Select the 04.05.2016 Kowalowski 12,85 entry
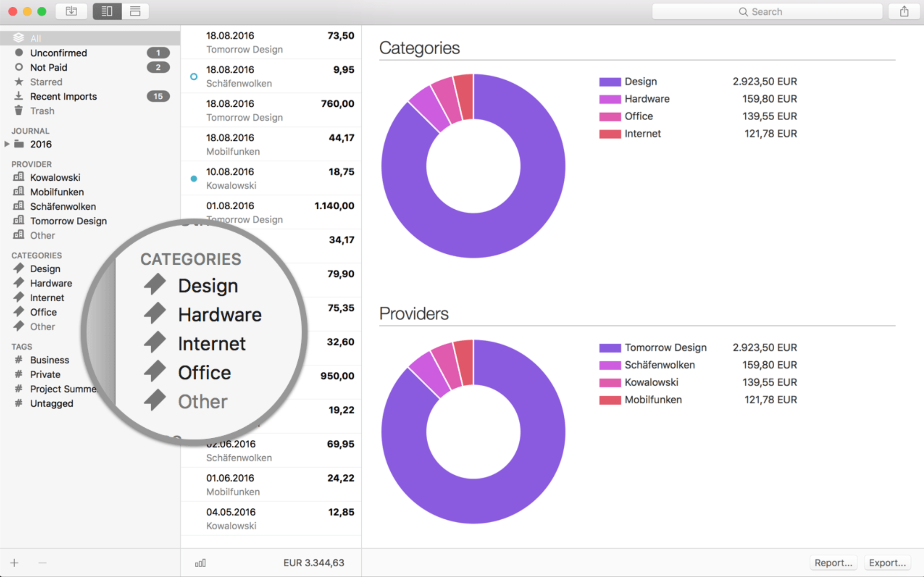This screenshot has height=577, width=924. click(x=271, y=519)
